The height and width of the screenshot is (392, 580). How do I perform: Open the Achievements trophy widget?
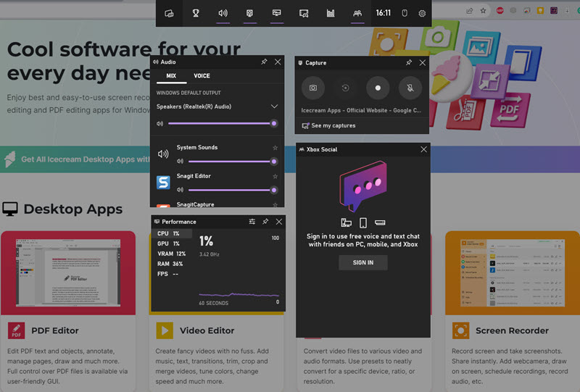[196, 13]
